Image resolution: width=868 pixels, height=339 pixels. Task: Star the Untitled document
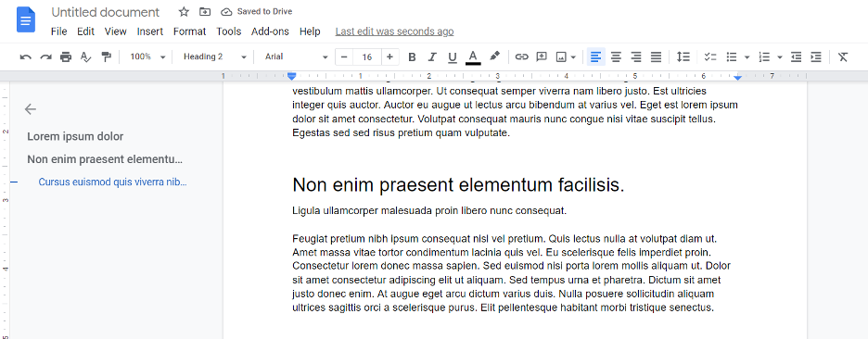(x=184, y=12)
